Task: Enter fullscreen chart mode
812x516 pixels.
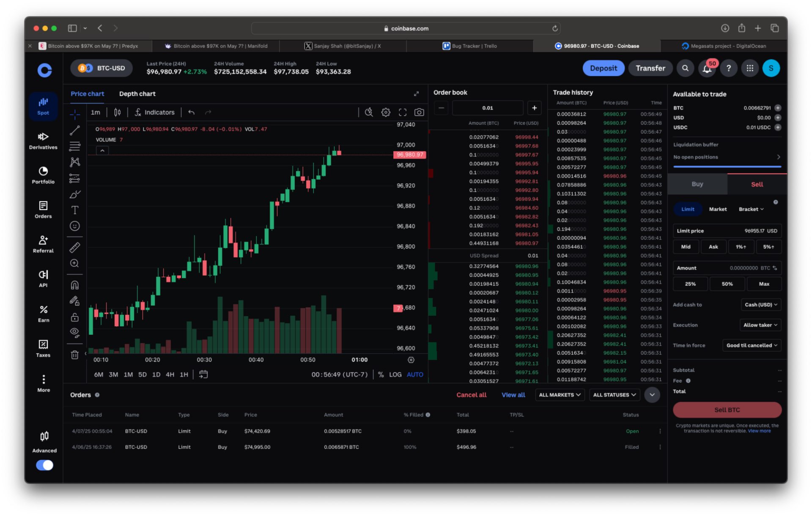Action: click(403, 112)
